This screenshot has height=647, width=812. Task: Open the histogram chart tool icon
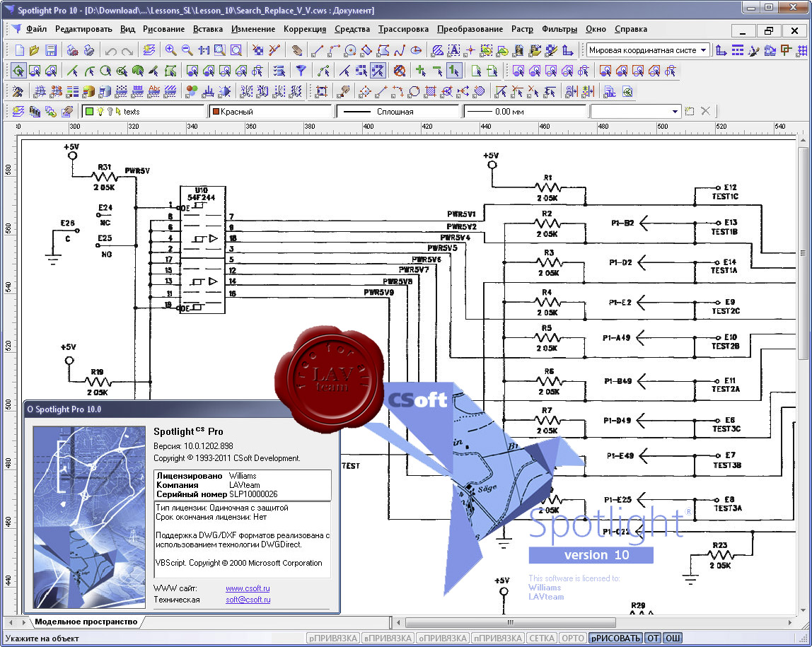pos(208,92)
